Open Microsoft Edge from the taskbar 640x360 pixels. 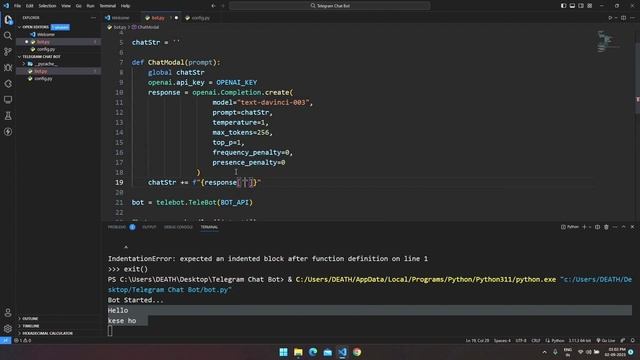313,352
